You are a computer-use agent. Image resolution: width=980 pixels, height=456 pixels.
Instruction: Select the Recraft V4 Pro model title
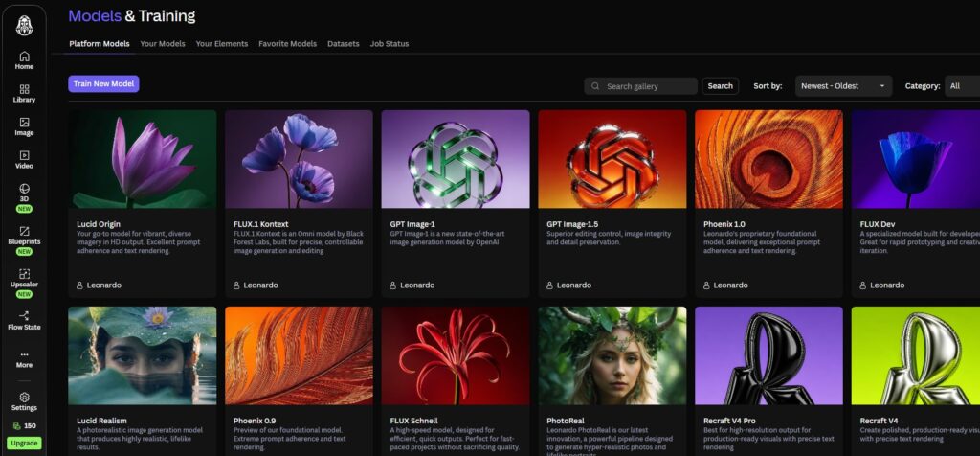pyautogui.click(x=729, y=421)
